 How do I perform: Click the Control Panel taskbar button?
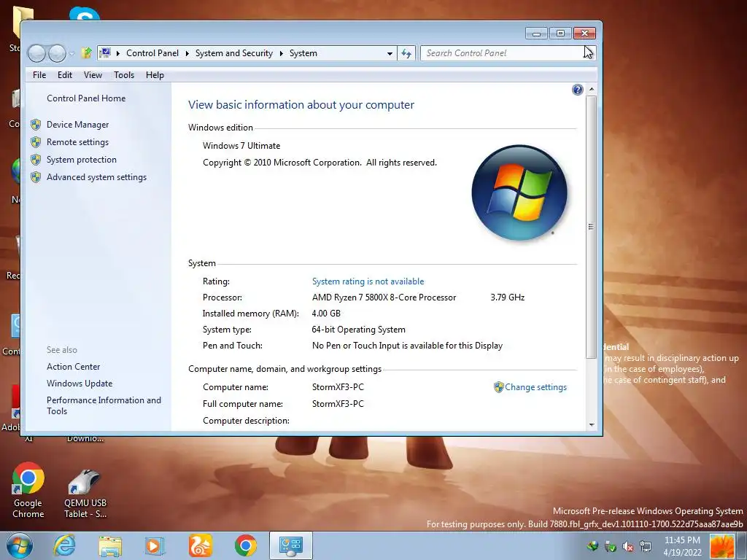tap(291, 545)
